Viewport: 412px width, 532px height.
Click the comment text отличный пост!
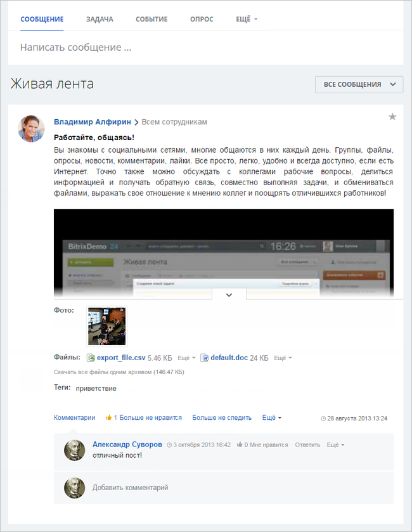[117, 455]
